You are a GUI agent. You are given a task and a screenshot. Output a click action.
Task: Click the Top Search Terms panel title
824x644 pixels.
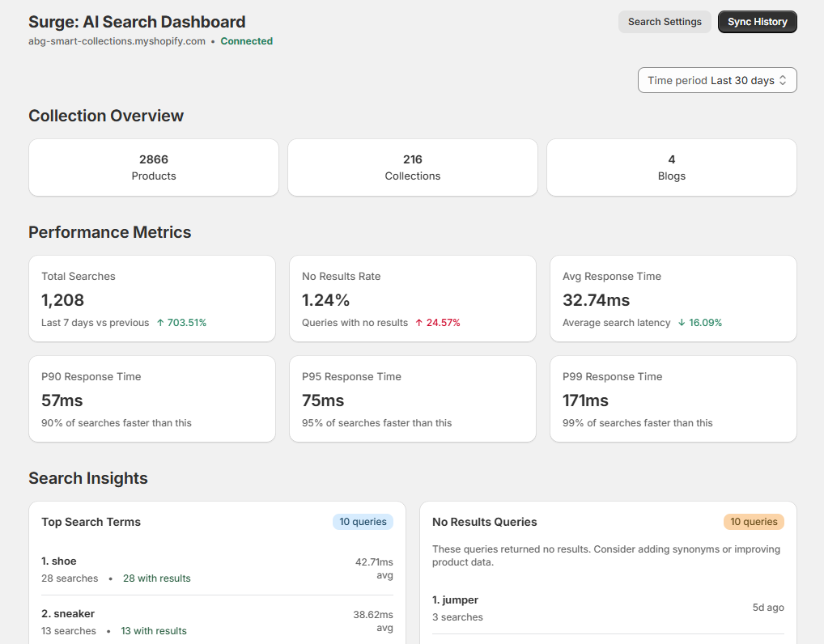click(x=91, y=522)
